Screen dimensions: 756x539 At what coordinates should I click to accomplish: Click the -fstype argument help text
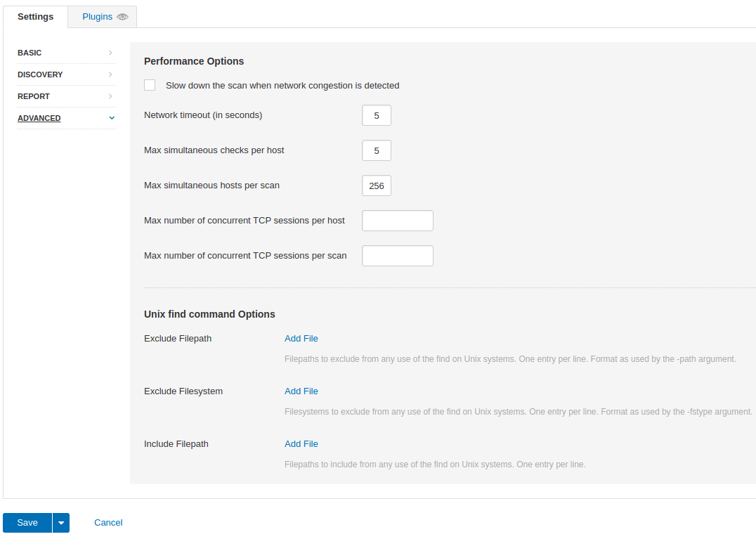(x=519, y=412)
